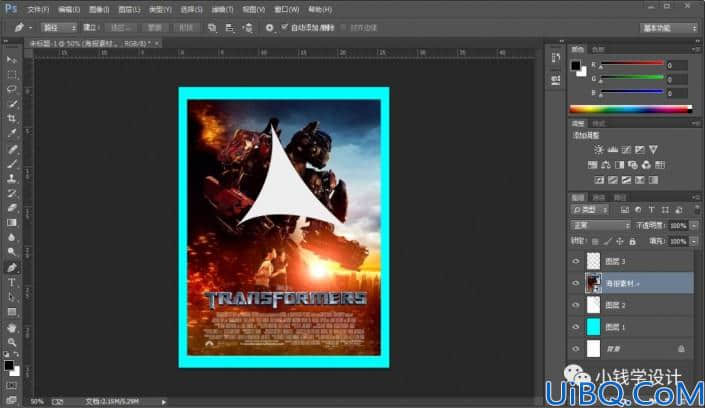The height and width of the screenshot is (408, 705).
Task: Open the gear settings in options bar
Action: tap(269, 28)
